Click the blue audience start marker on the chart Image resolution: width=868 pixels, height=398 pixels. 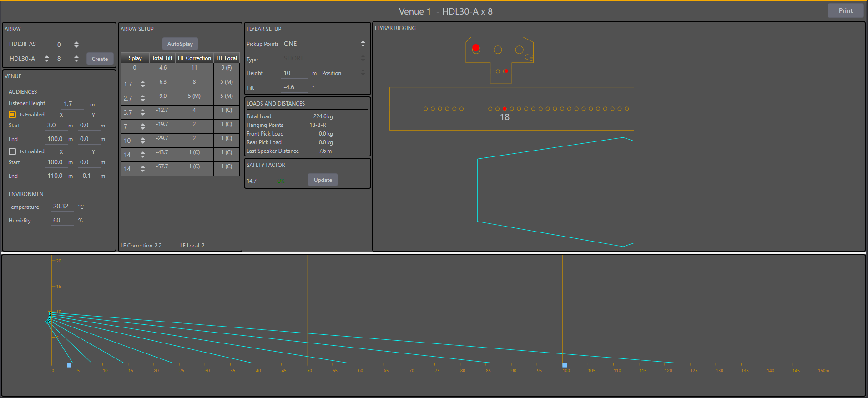(x=69, y=365)
